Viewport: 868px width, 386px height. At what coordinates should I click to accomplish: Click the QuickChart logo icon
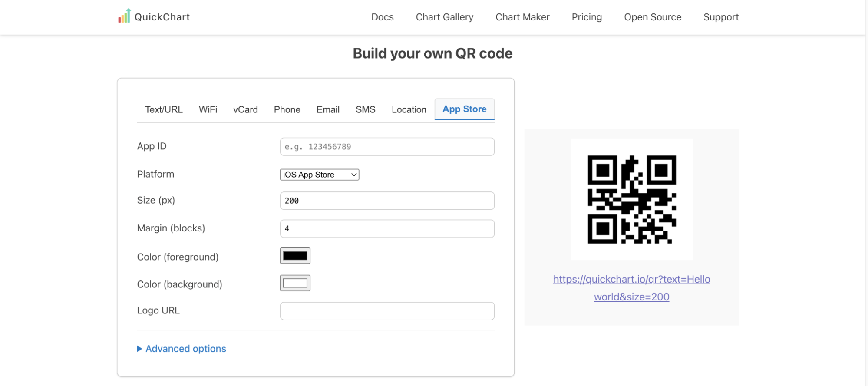pyautogui.click(x=124, y=16)
